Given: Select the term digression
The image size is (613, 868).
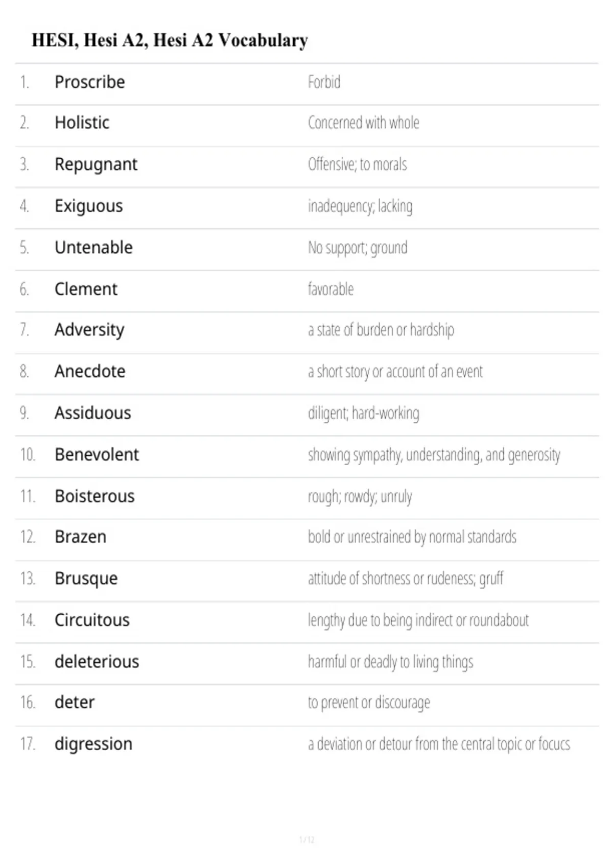Looking at the screenshot, I should [93, 744].
